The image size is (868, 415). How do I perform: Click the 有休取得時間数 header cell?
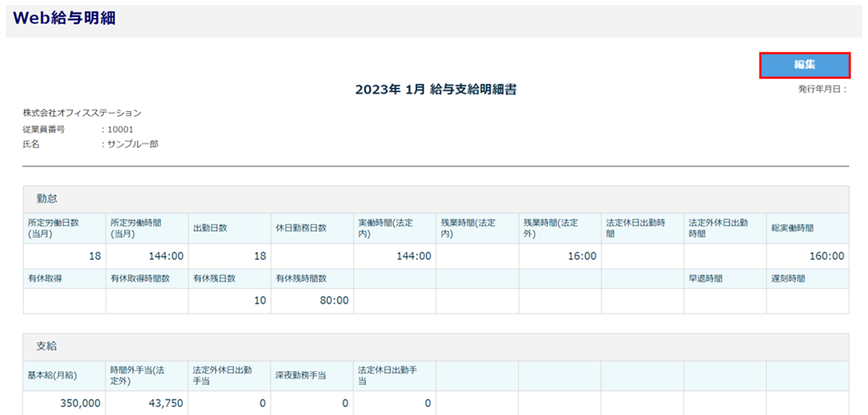pyautogui.click(x=147, y=279)
